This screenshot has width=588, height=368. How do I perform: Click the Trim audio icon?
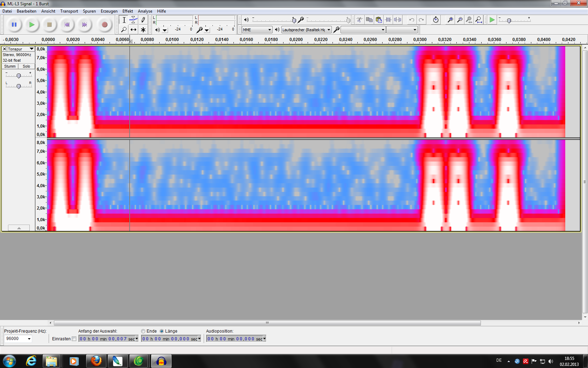pos(388,20)
